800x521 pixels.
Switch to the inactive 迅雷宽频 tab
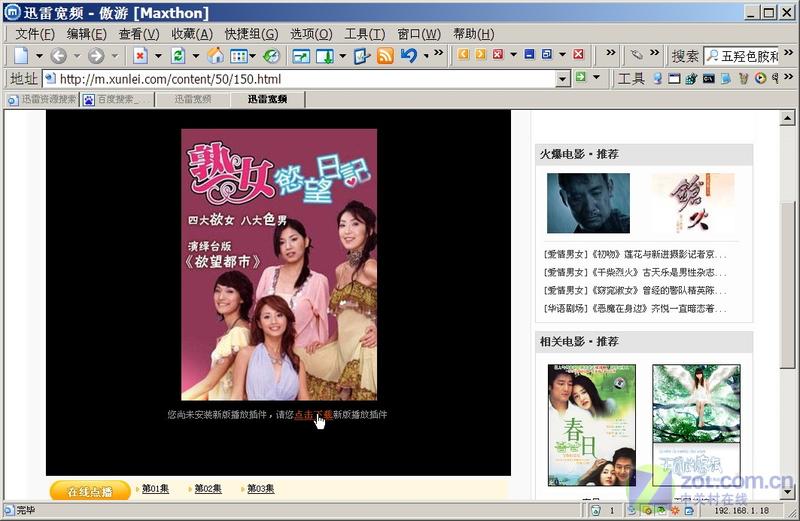coord(192,100)
